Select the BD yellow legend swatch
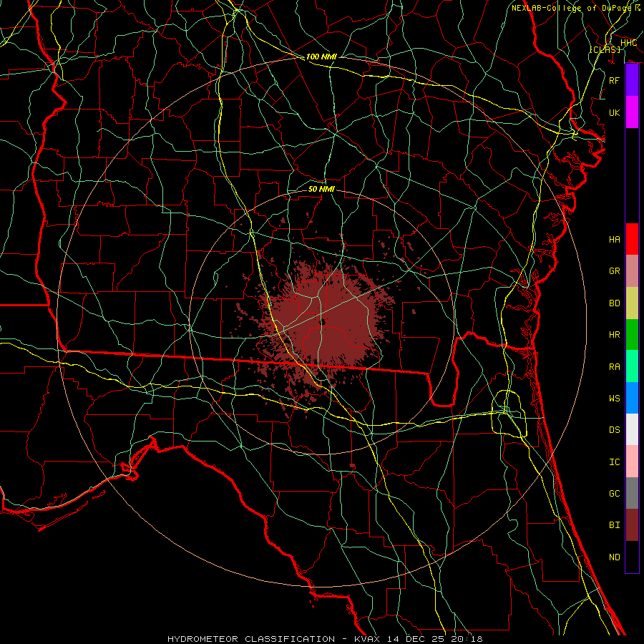This screenshot has width=644, height=644. [x=632, y=303]
